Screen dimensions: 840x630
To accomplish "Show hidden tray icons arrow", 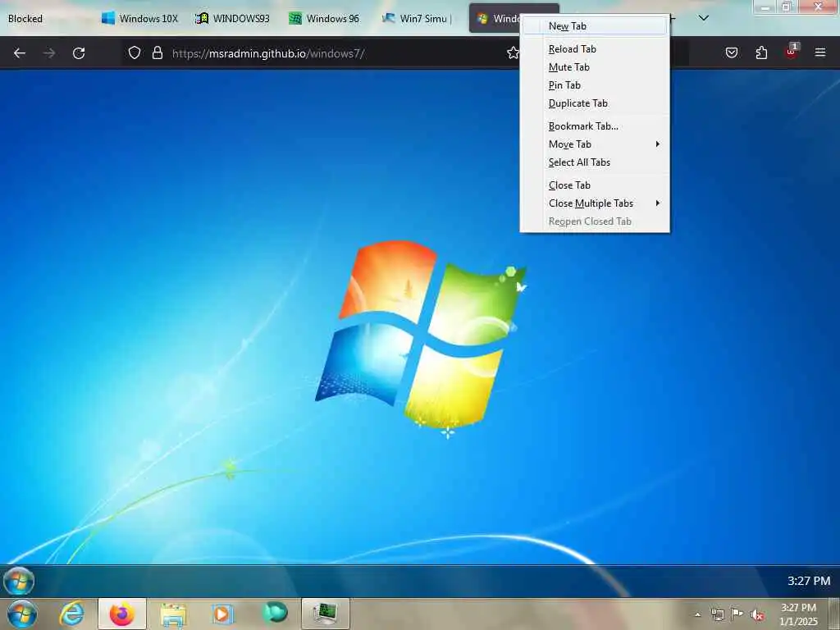I will click(697, 614).
